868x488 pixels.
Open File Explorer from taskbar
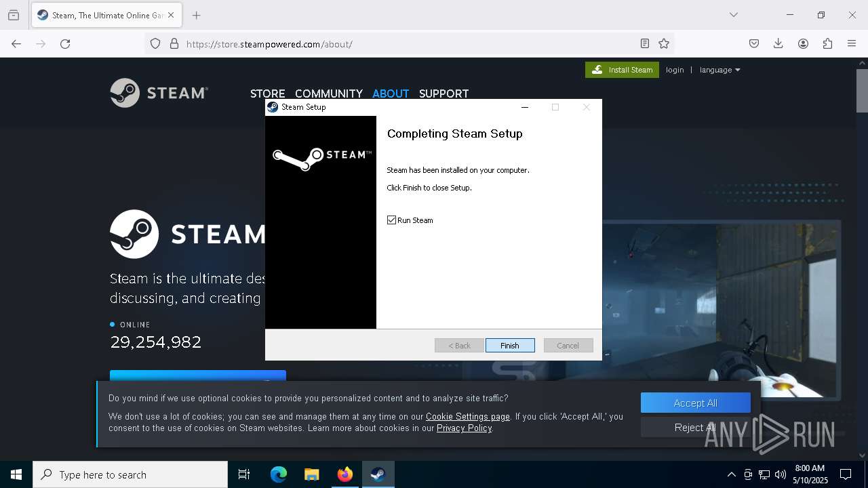tap(312, 474)
